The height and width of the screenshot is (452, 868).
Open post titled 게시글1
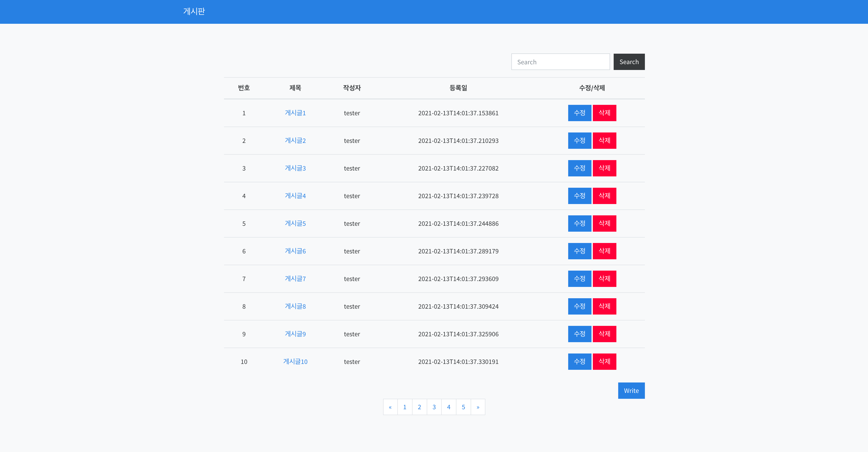295,113
